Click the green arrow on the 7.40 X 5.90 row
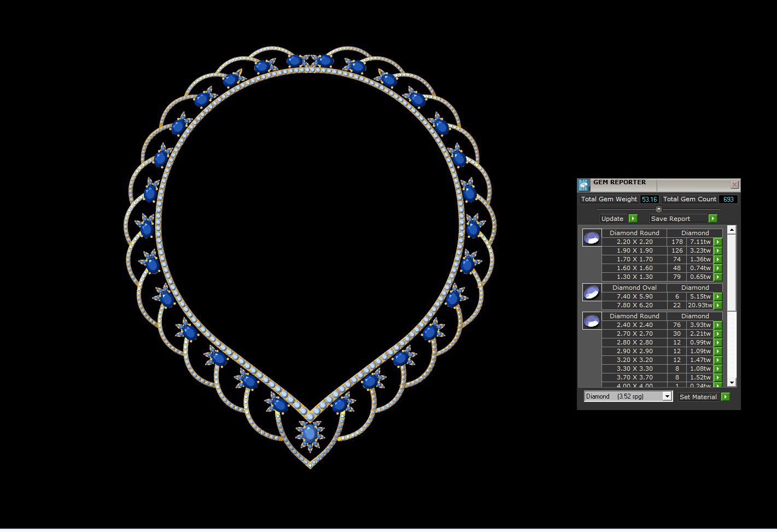This screenshot has height=532, width=777. [718, 296]
